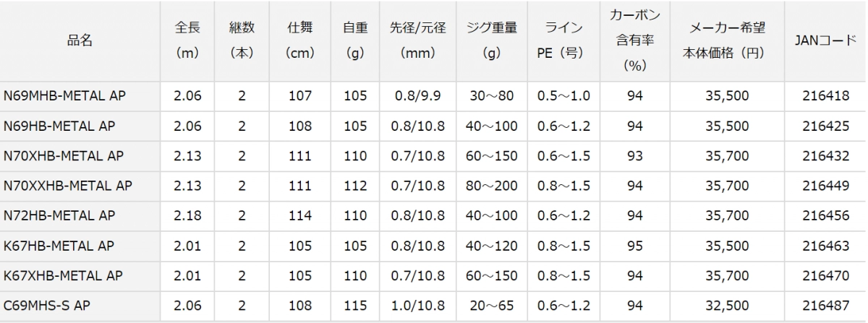
Task: Click JAN code 216418
Action: click(826, 96)
